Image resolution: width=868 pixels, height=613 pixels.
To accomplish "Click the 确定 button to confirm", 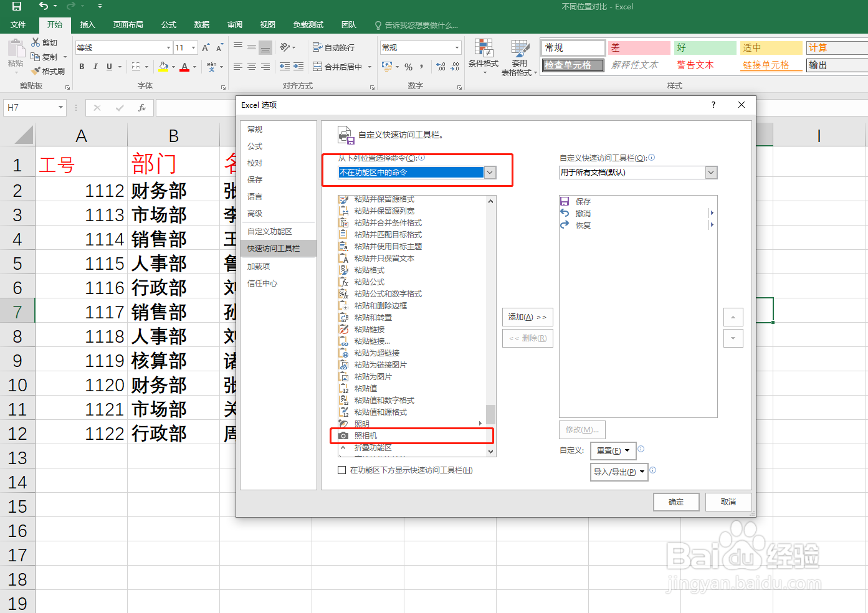I will coord(676,501).
